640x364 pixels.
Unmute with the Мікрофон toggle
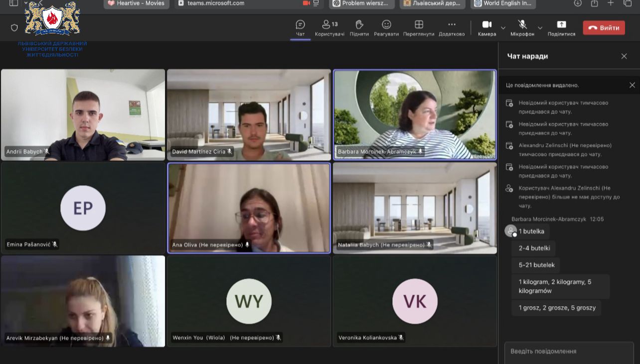522,25
